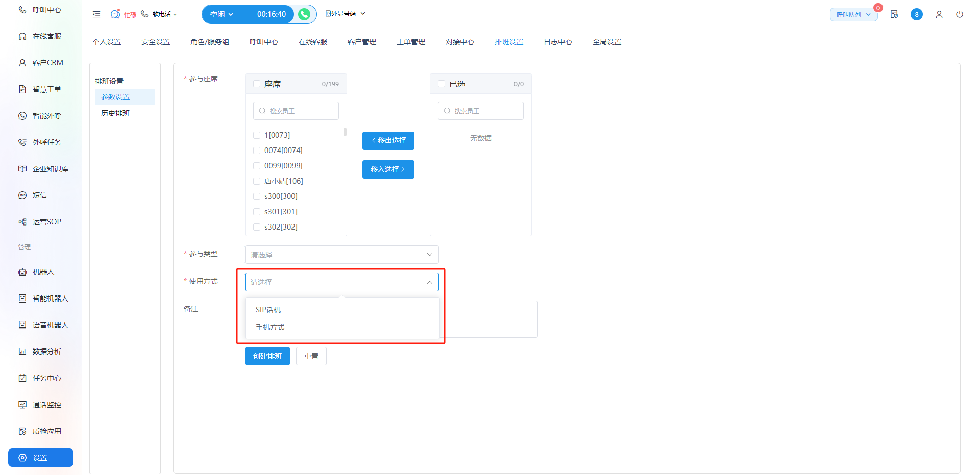Open the user profile icon in header
Screen dimensions: 980x475
click(x=939, y=14)
